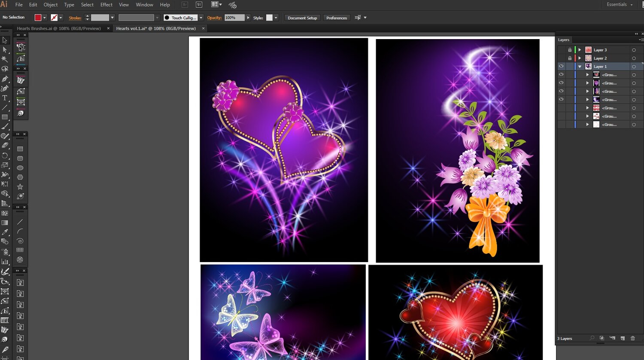644x360 pixels.
Task: Open the Essentials workspace switcher
Action: [620, 5]
